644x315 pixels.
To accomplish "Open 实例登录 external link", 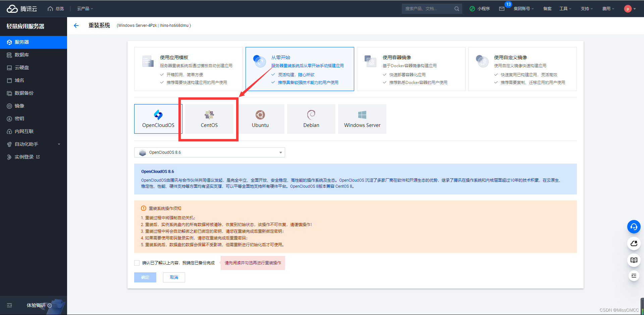I will click(x=34, y=157).
